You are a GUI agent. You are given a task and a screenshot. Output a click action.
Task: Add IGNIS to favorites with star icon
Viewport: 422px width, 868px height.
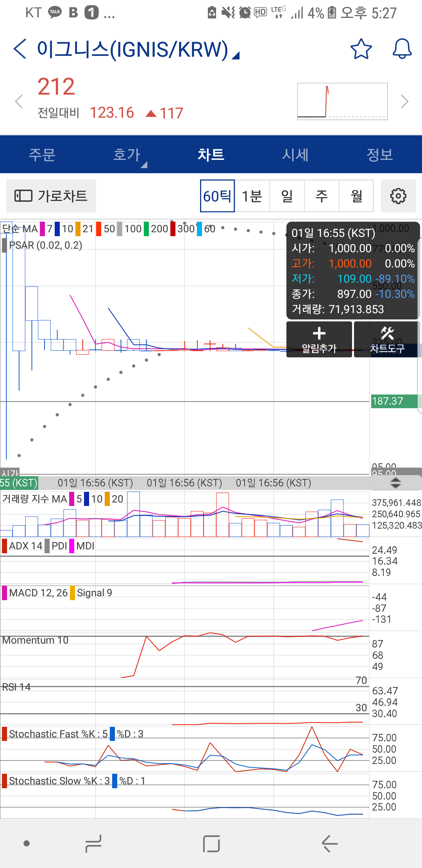click(x=361, y=49)
